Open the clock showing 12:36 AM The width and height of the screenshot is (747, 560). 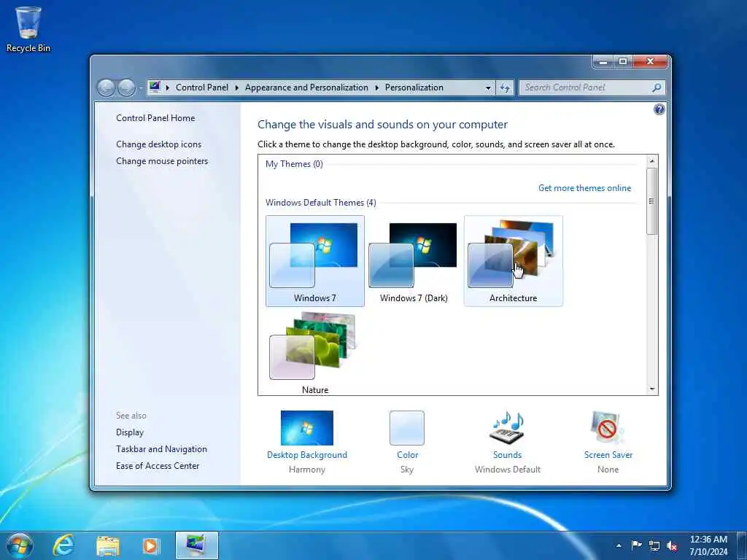(x=708, y=545)
